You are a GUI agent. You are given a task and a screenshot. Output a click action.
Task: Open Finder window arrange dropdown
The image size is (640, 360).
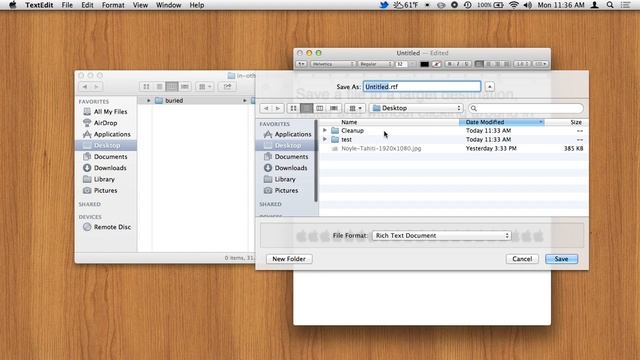click(204, 87)
